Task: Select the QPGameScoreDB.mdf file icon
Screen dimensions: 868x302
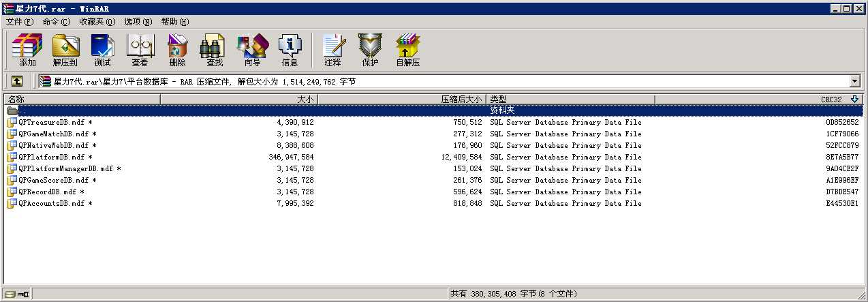Action: [x=12, y=180]
